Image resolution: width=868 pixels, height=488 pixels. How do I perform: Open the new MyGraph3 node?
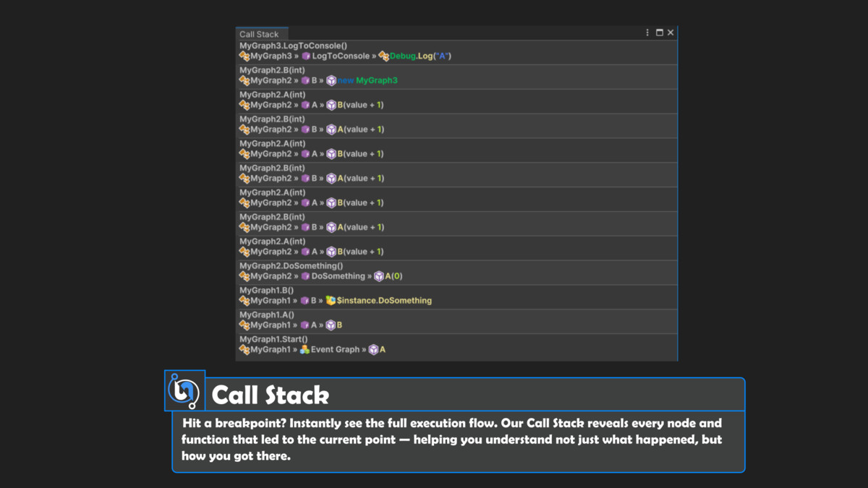click(x=368, y=80)
